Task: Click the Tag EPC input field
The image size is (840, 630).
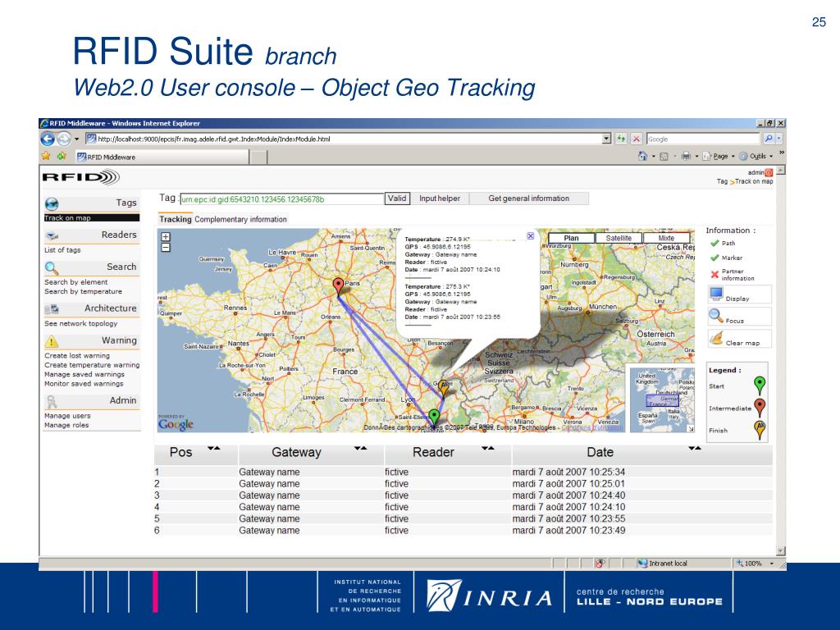Action: 282,199
